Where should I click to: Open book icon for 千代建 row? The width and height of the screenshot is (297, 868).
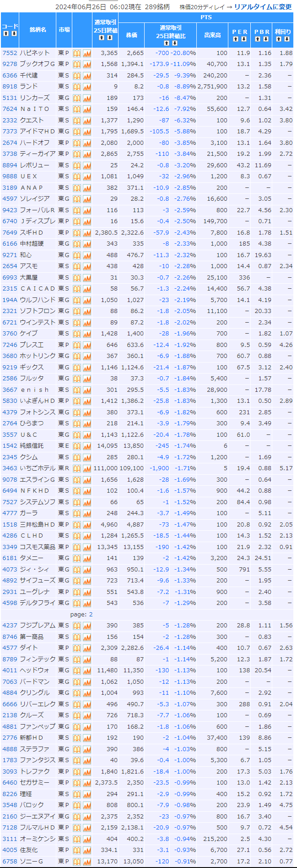point(77,76)
